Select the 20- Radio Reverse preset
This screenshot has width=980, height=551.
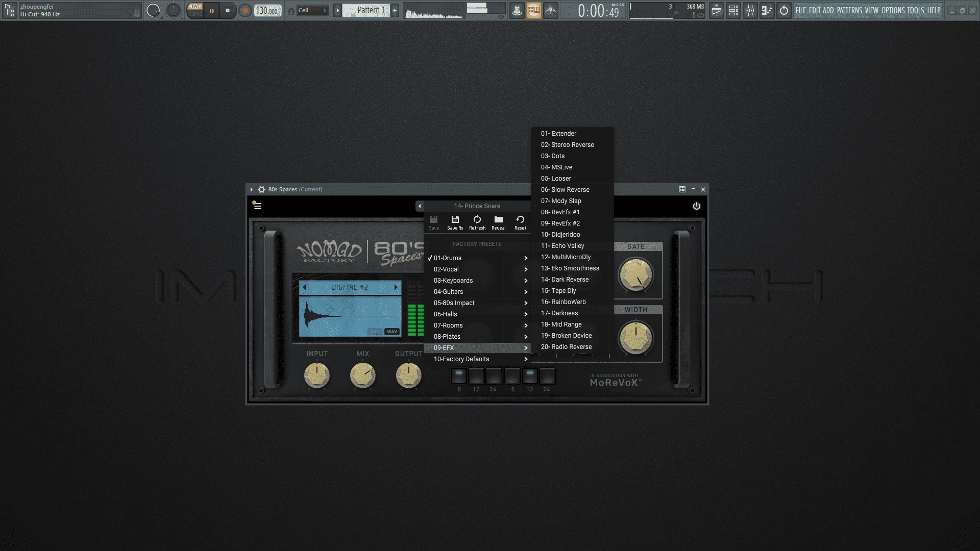pyautogui.click(x=572, y=347)
